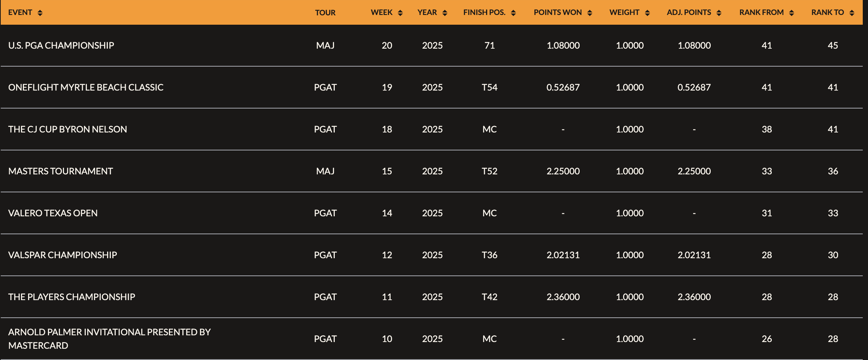The image size is (868, 360).
Task: Click rank from 38 in CJ Cup row
Action: click(767, 129)
